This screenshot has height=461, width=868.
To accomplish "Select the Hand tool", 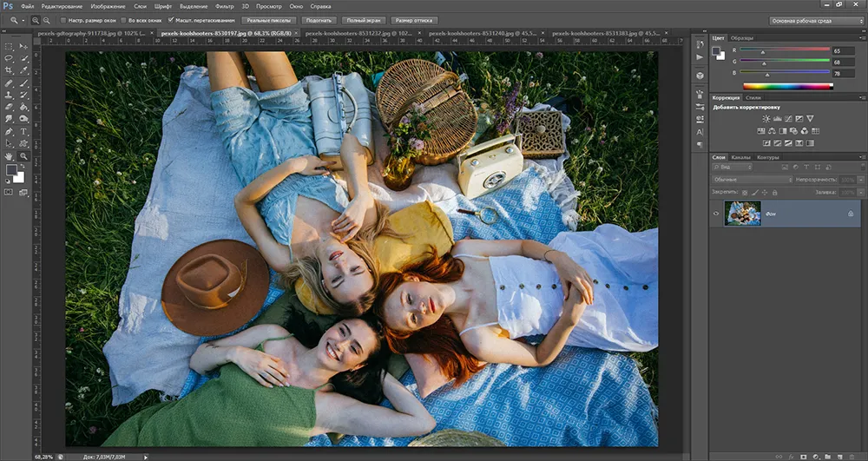I will tap(9, 156).
